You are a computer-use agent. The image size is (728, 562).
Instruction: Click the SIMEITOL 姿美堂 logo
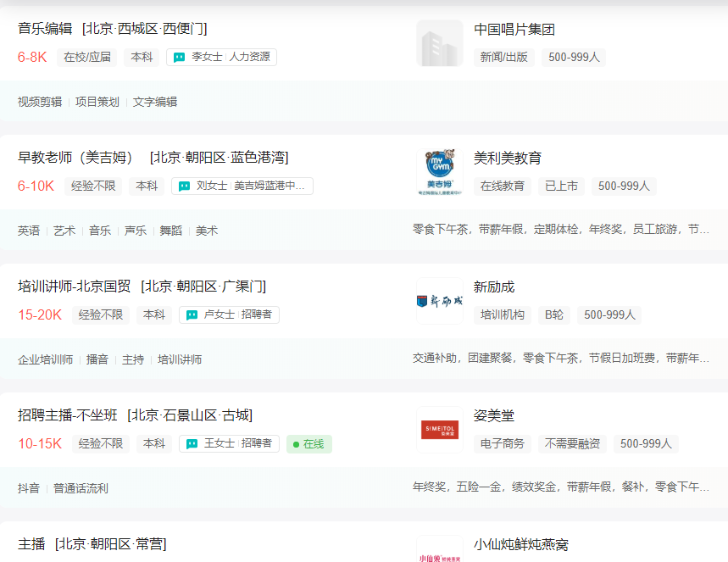pos(439,430)
